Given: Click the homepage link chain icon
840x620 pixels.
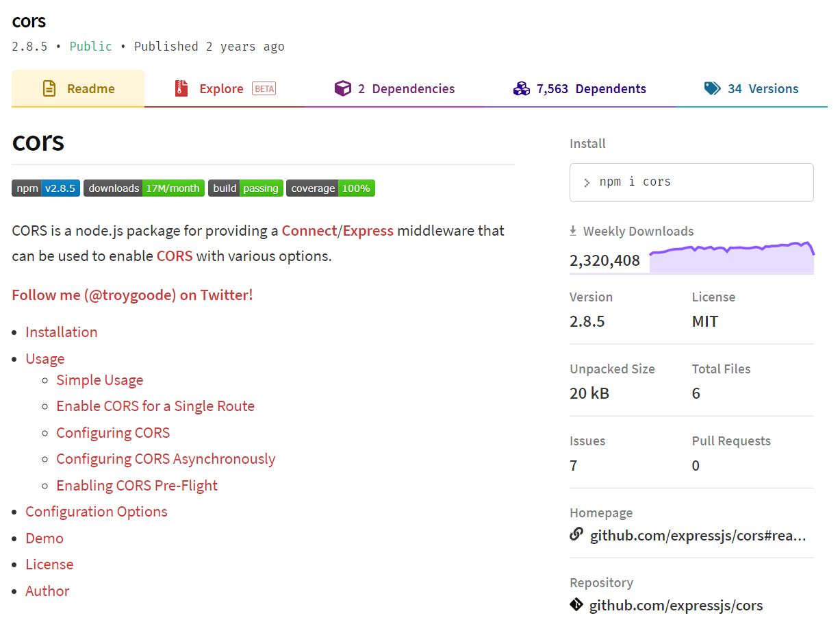Looking at the screenshot, I should click(576, 534).
